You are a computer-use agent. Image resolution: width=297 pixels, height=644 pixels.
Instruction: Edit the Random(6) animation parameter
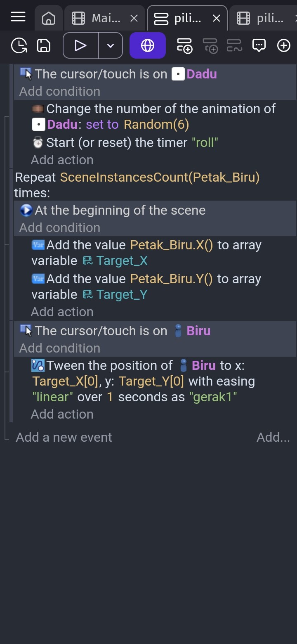click(156, 124)
